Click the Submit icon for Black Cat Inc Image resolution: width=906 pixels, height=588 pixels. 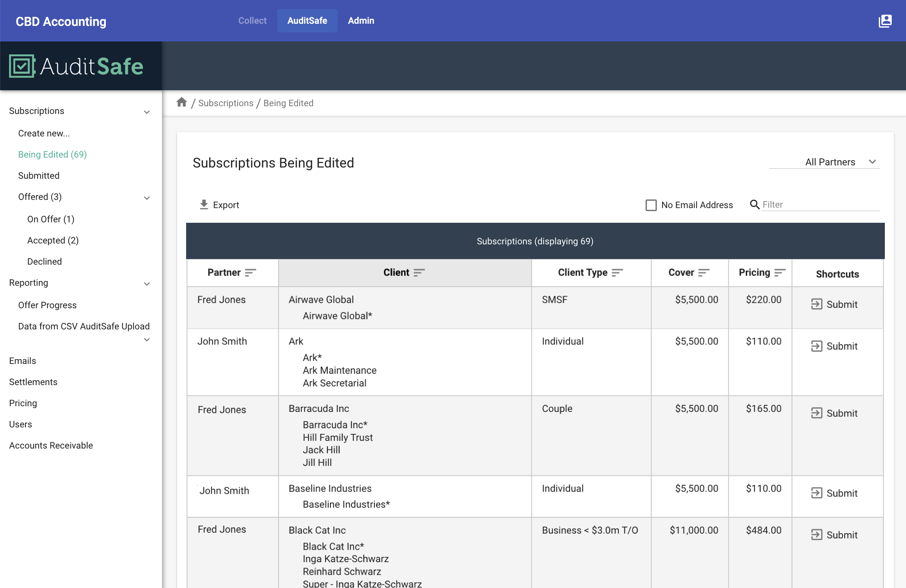[816, 534]
